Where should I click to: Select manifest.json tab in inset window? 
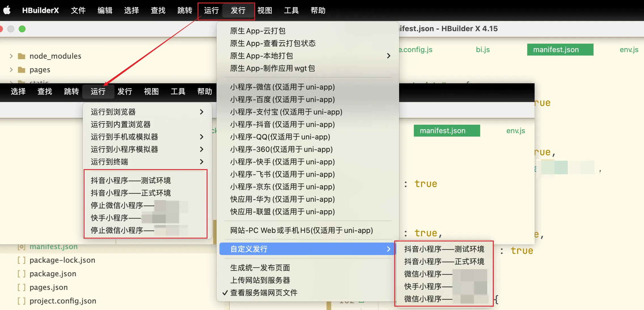tap(447, 131)
